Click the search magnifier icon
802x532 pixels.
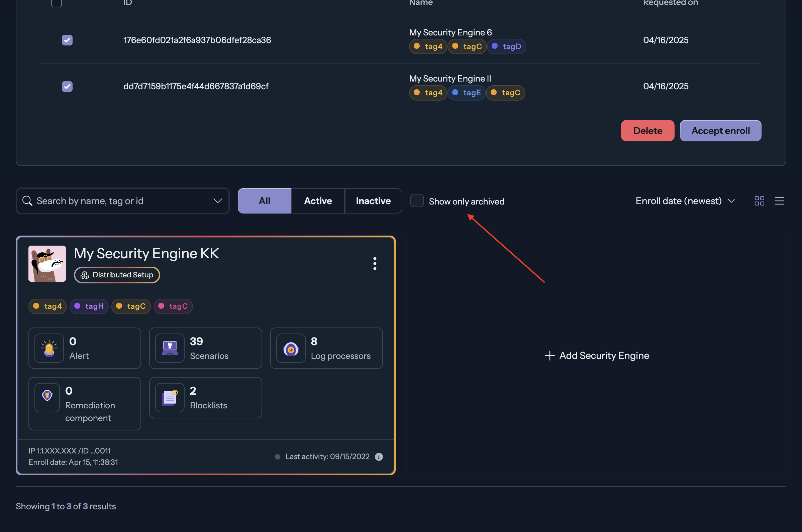[27, 201]
